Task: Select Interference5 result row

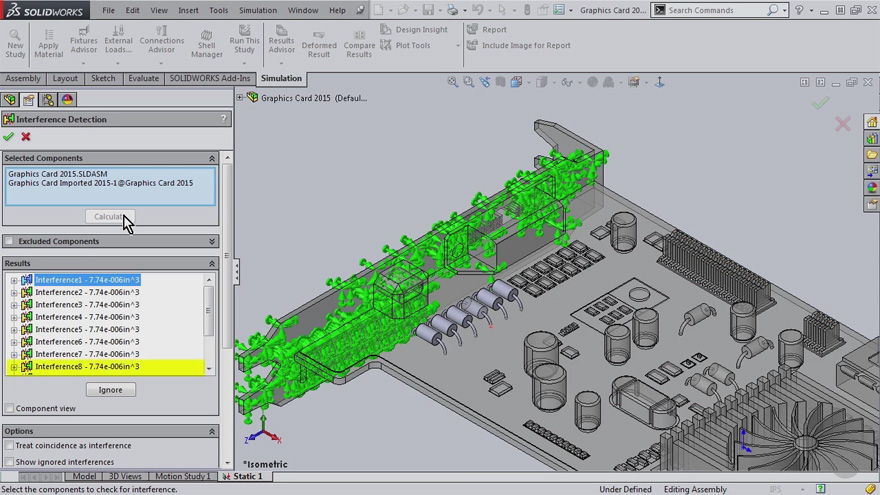Action: 87,329
